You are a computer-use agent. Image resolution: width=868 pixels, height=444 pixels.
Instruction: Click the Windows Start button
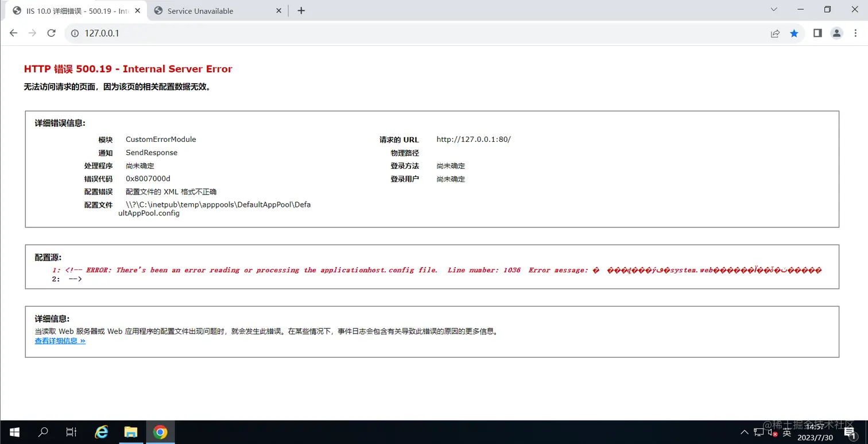[x=14, y=432]
